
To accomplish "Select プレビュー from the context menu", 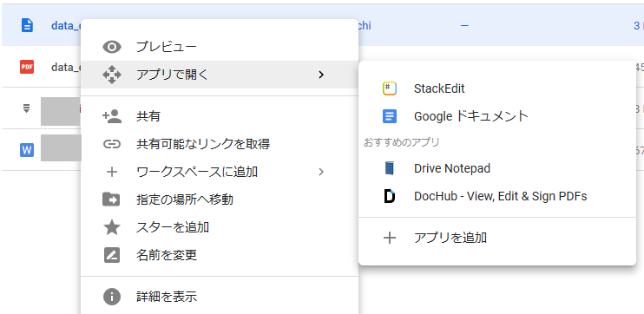I will coord(220,47).
